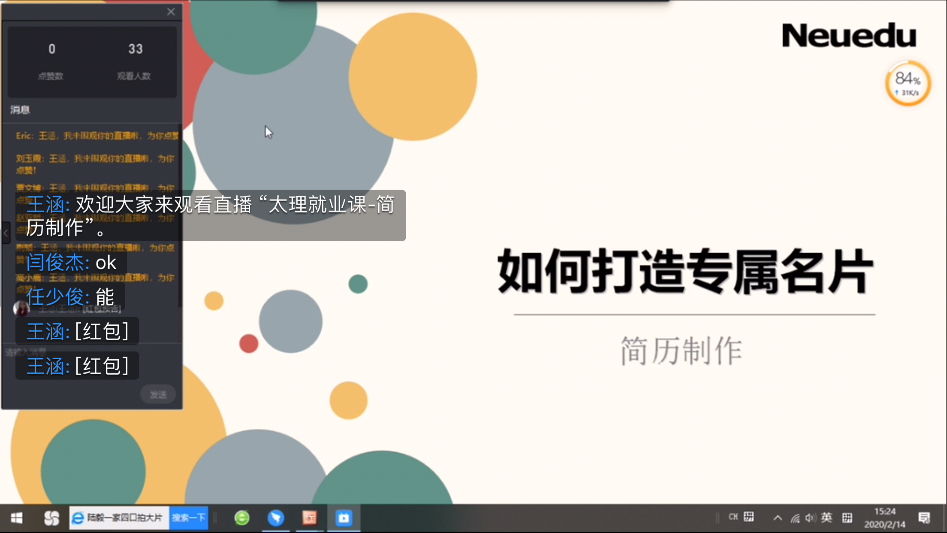Switch to the orange PowerPoint taskbar app

tap(310, 518)
